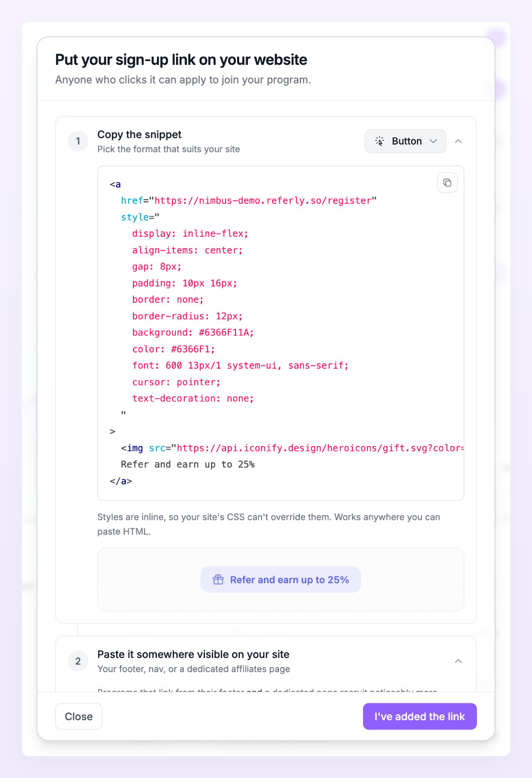Screen dimensions: 532x778
Task: Click the gift icon in preview button
Action: tap(218, 579)
